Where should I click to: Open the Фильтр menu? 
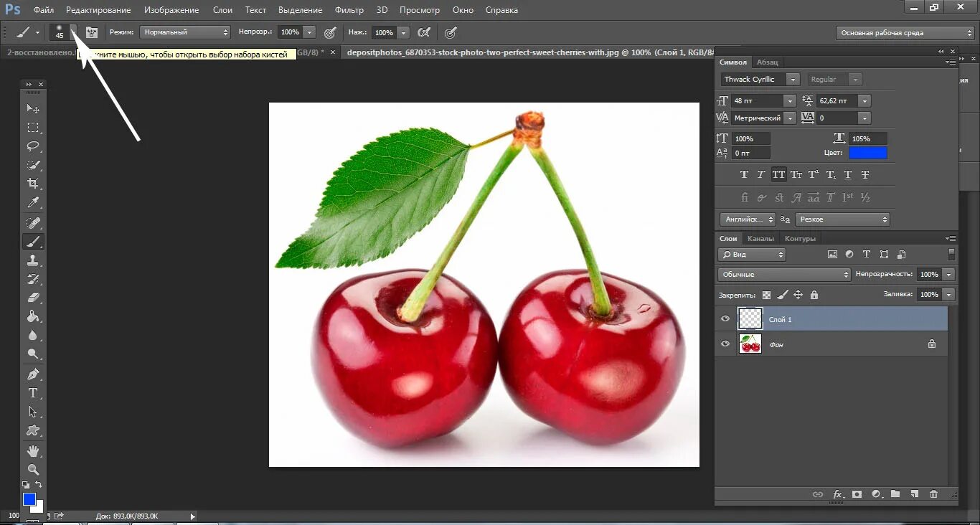point(349,10)
